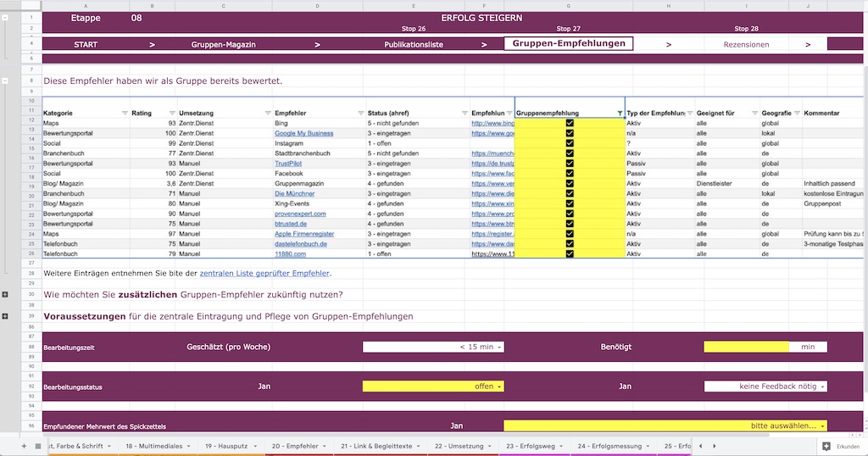Open the 'Google My Business' link
This screenshot has height=456, width=868.
click(304, 133)
